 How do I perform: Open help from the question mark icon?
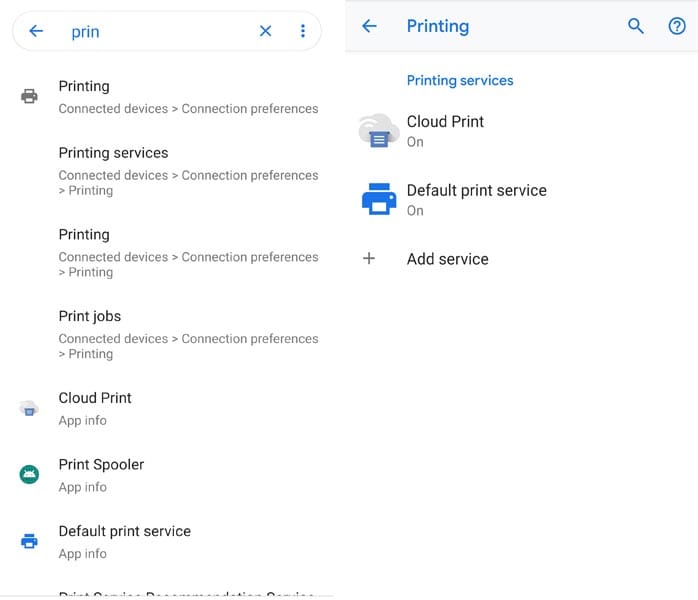click(677, 26)
